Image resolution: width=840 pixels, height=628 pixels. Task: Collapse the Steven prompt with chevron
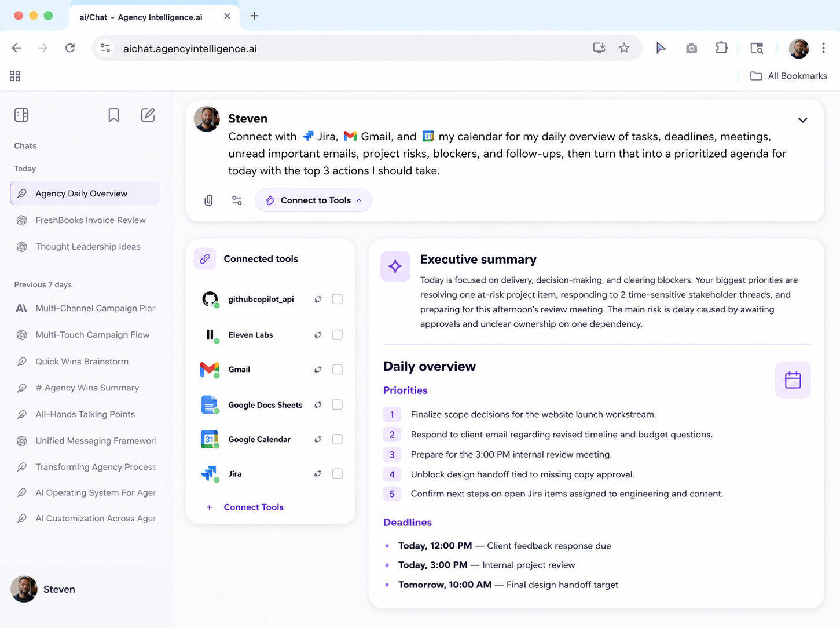coord(802,120)
